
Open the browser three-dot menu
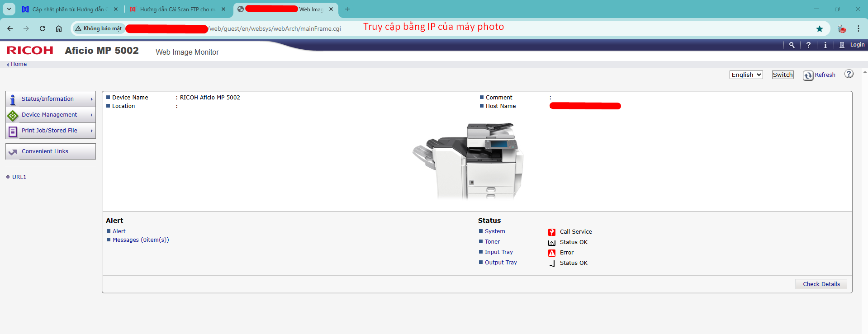(x=859, y=28)
